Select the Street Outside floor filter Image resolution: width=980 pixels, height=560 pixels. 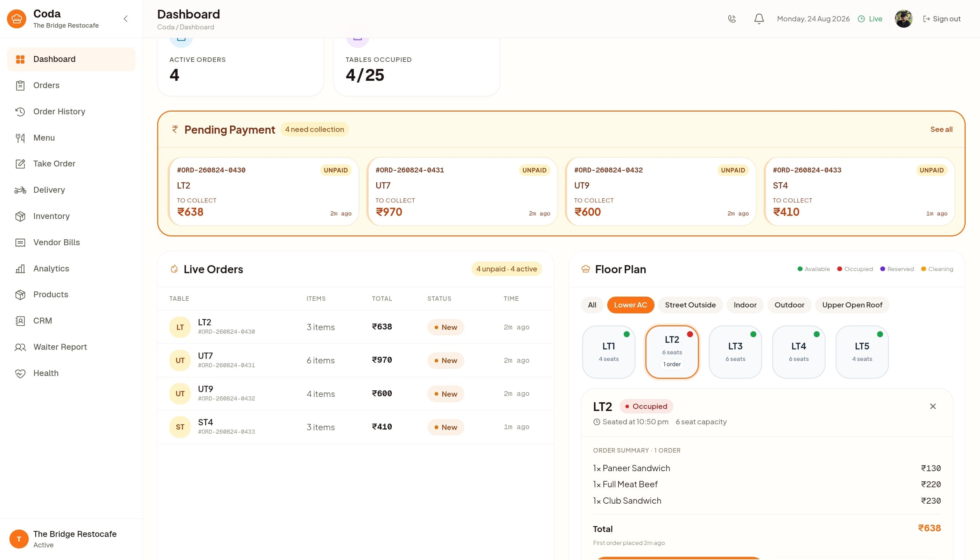click(690, 305)
